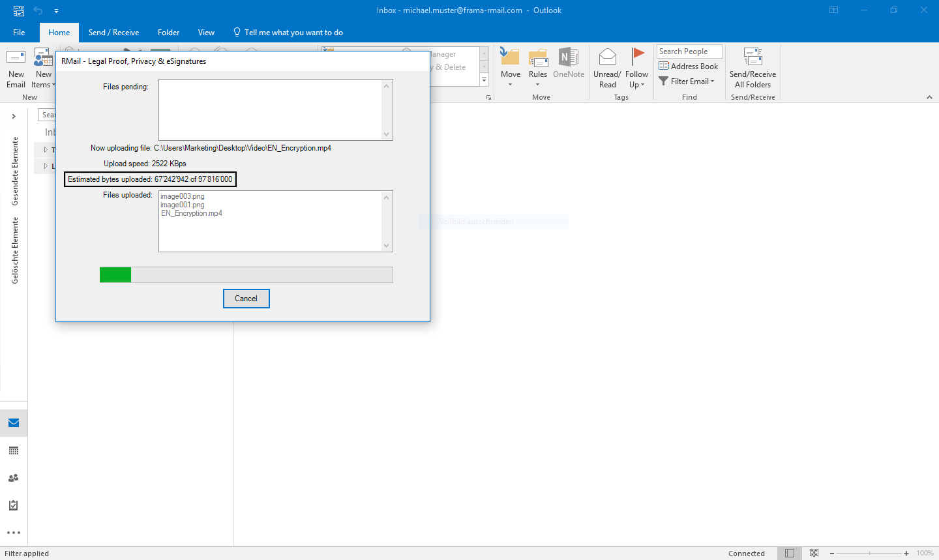This screenshot has width=939, height=560.
Task: Expand the folder pane chevron
Action: pyautogui.click(x=14, y=116)
